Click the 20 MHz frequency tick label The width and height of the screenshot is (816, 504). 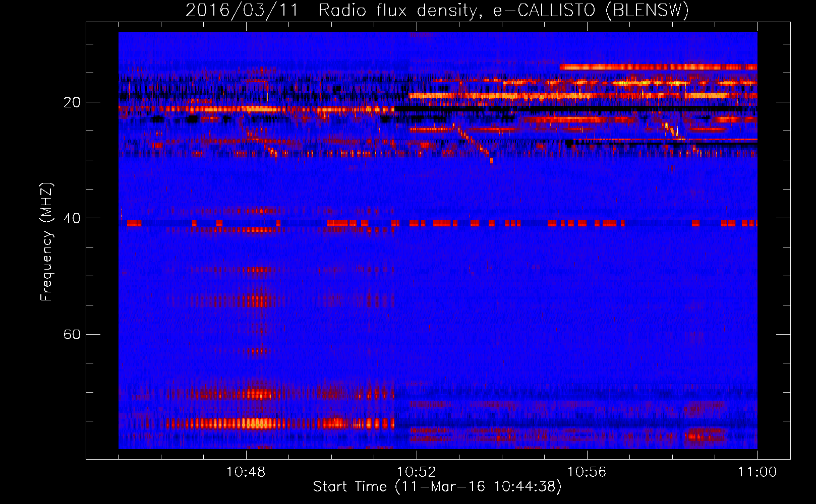[72, 102]
